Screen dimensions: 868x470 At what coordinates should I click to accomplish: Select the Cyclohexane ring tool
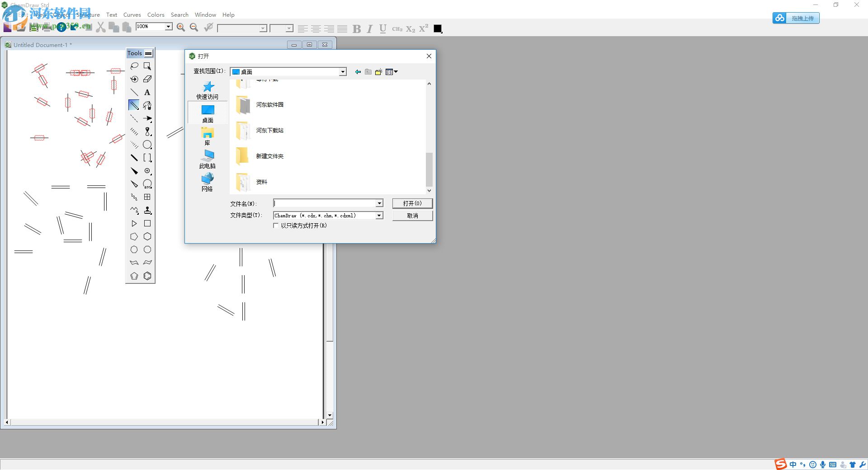pos(147,236)
